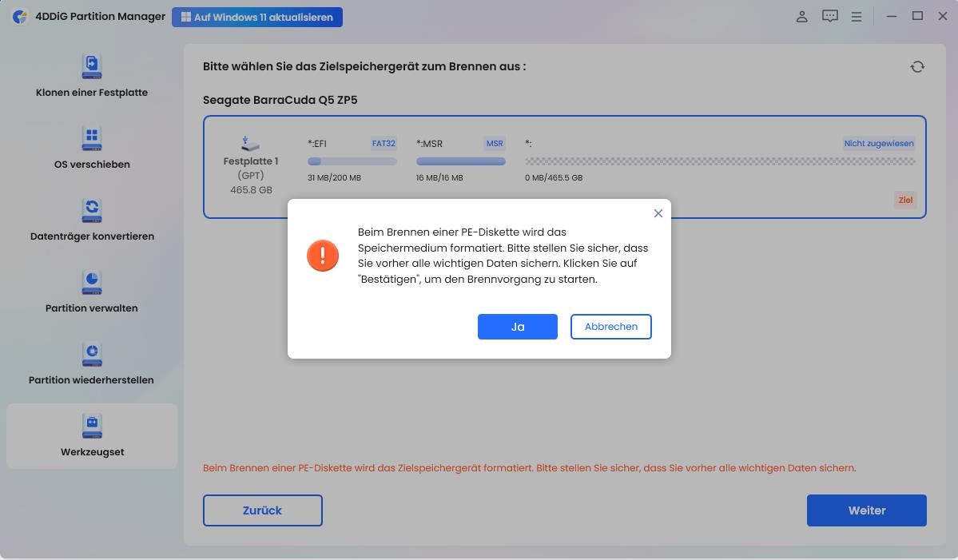Open the feedback chat icon
Viewport: 958px width, 560px height.
click(829, 16)
